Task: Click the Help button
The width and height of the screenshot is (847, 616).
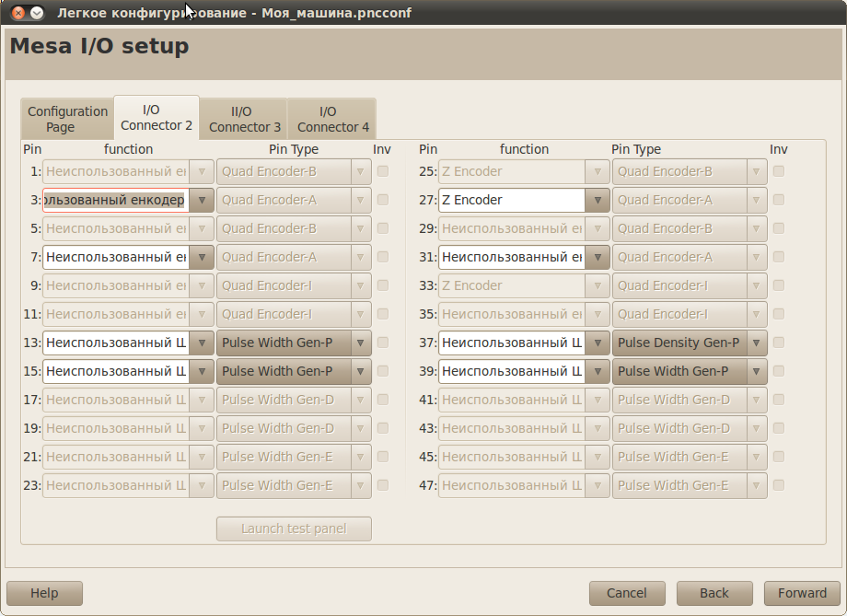Action: [x=44, y=593]
